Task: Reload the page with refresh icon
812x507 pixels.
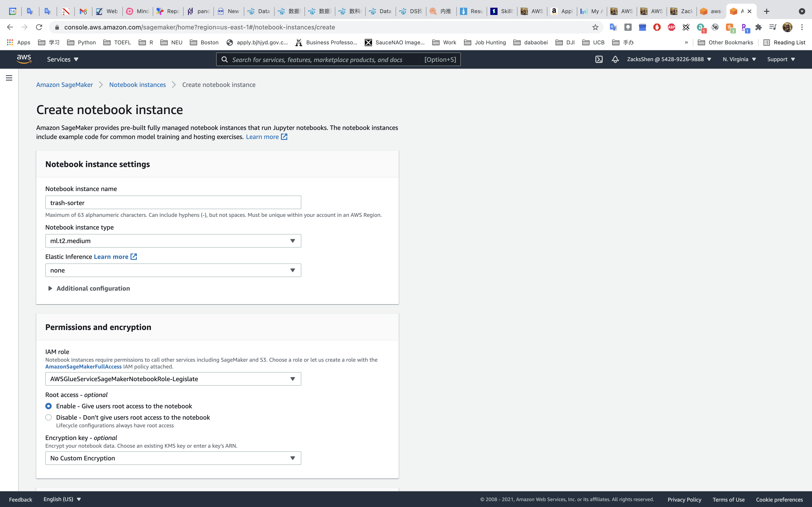Action: [x=39, y=27]
